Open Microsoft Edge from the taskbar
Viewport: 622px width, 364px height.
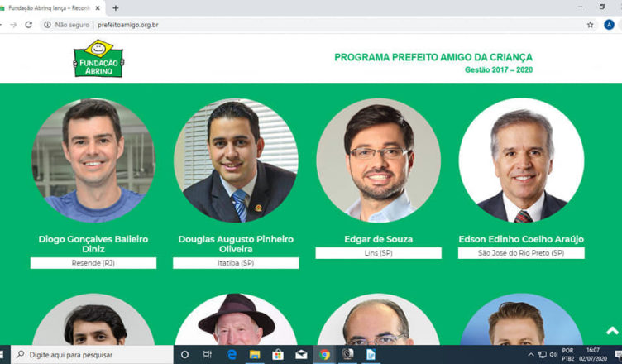coord(232,354)
